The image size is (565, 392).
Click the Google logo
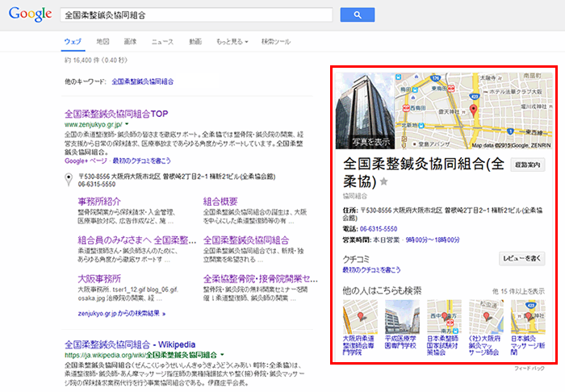click(x=27, y=15)
